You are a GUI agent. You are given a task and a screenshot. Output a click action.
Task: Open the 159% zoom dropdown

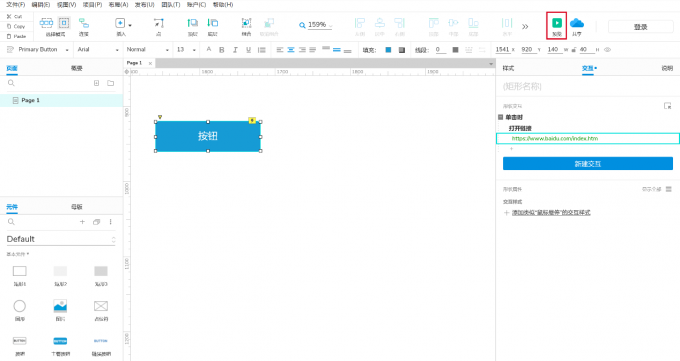click(331, 26)
